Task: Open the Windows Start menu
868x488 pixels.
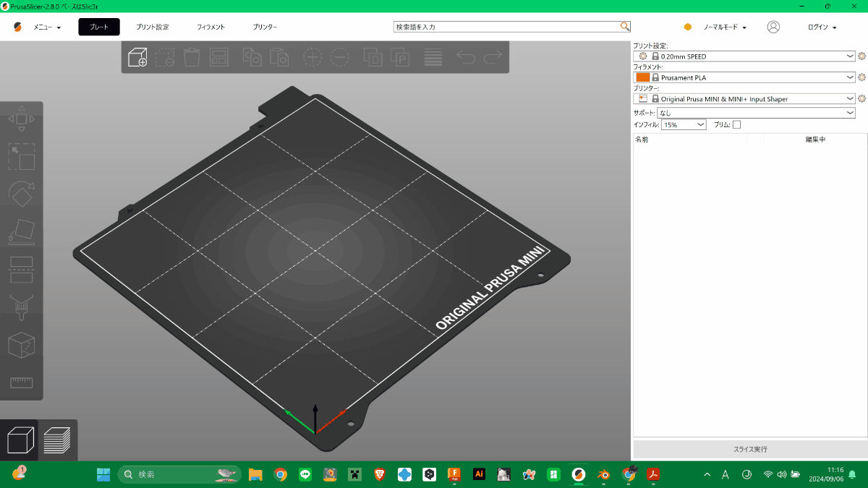Action: (x=103, y=474)
